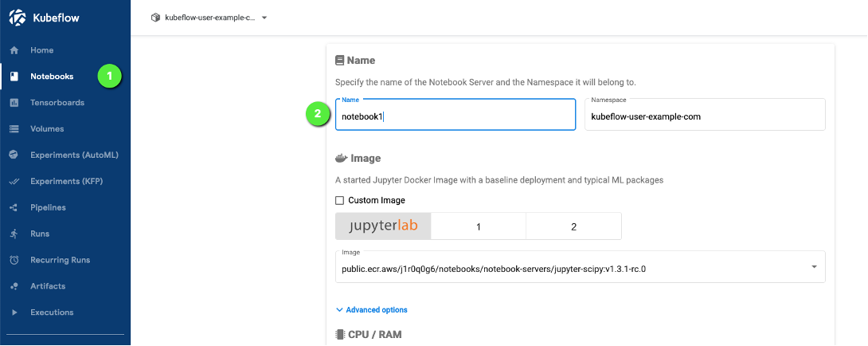Click the Tensorboards chart icon
Image resolution: width=868 pixels, height=346 pixels.
coord(15,103)
